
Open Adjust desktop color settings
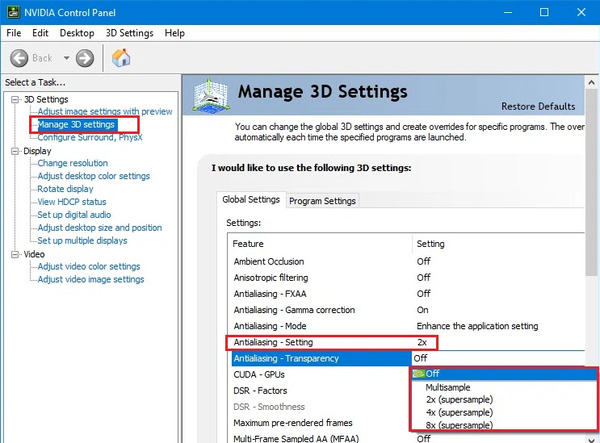point(94,176)
